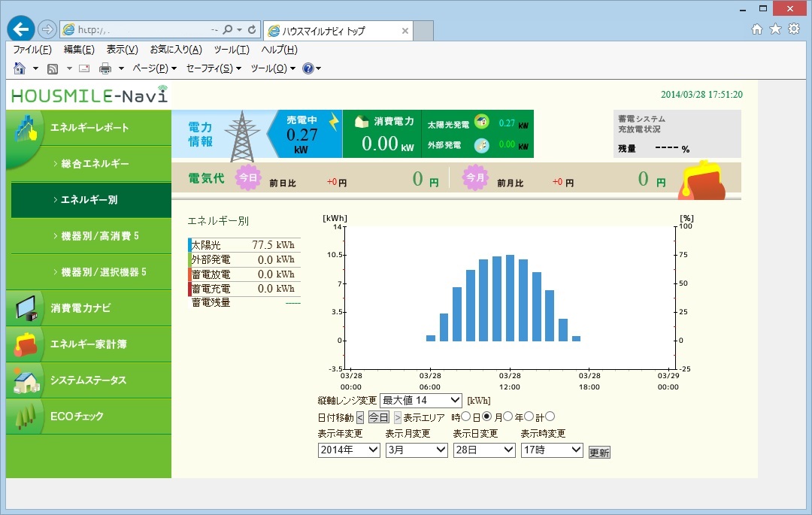Image resolution: width=812 pixels, height=515 pixels.
Task: Expand the セーフティ(S) toolbar dropdown
Action: point(214,68)
